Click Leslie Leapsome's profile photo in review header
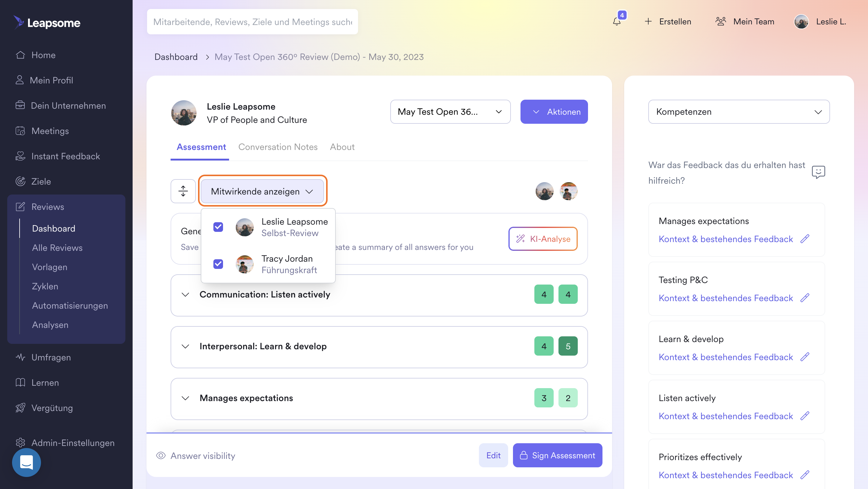 [x=184, y=113]
